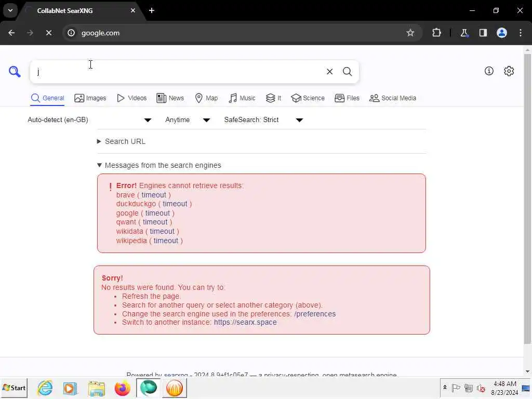Show hidden system tray icons
The width and height of the screenshot is (532, 399).
[x=445, y=388]
